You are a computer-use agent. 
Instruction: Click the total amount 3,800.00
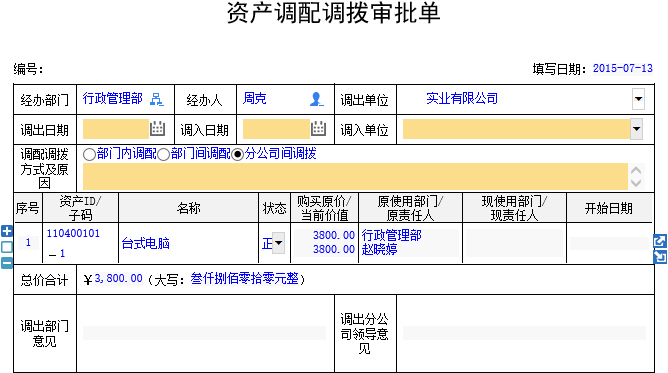pyautogui.click(x=118, y=278)
